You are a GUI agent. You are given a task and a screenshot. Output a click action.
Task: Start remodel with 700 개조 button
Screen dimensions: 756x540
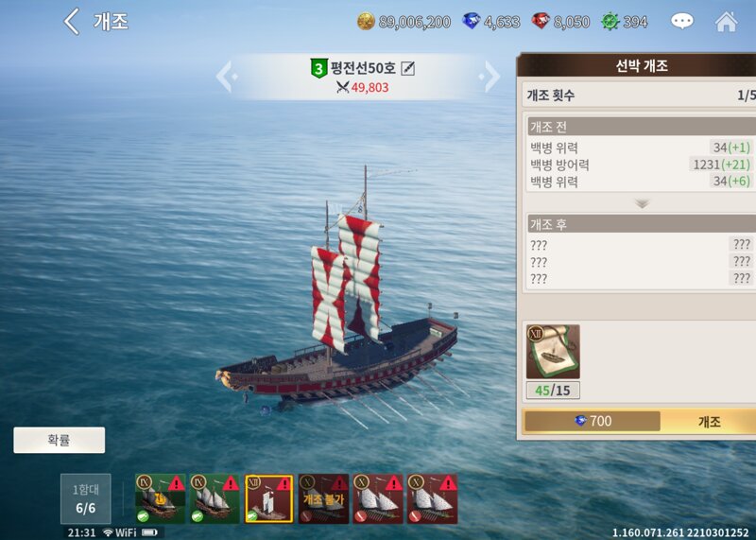click(640, 421)
